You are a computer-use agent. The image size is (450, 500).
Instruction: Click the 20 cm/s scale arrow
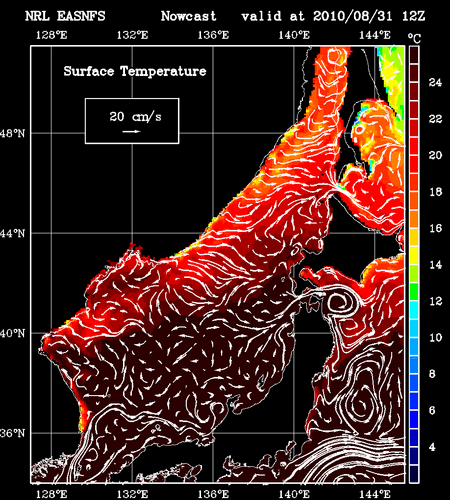click(x=131, y=131)
